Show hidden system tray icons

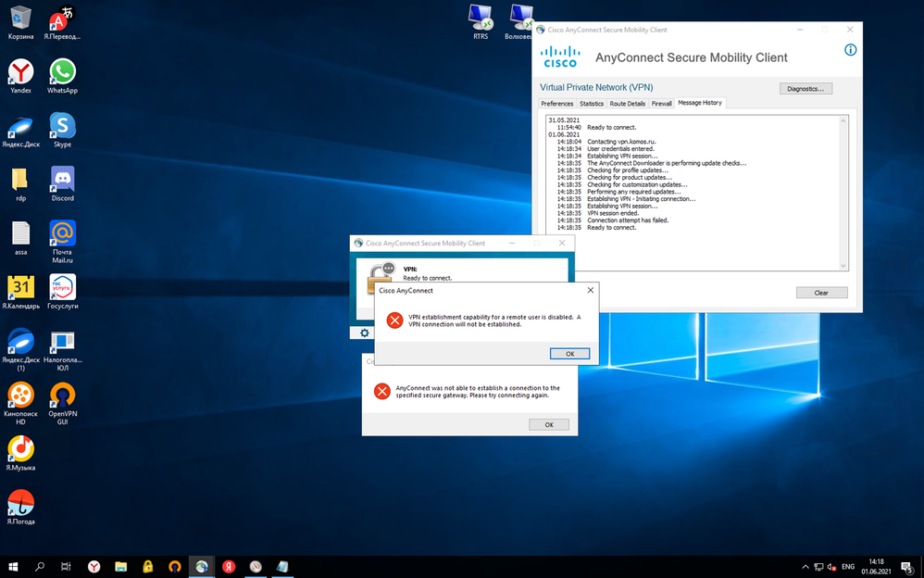tap(805, 567)
